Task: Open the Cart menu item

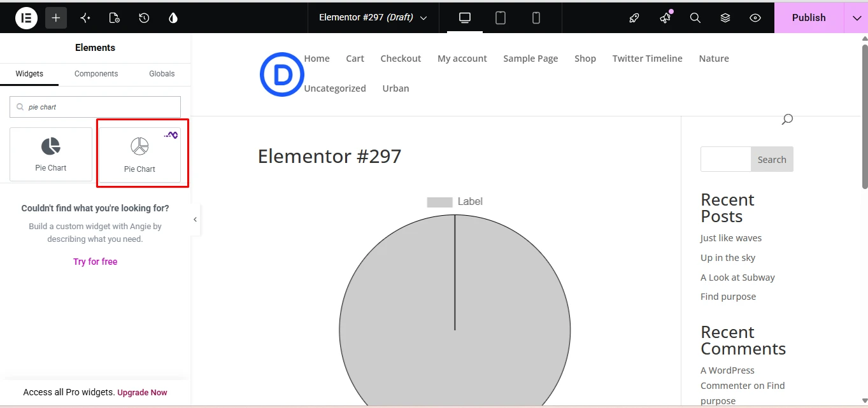Action: [x=355, y=59]
